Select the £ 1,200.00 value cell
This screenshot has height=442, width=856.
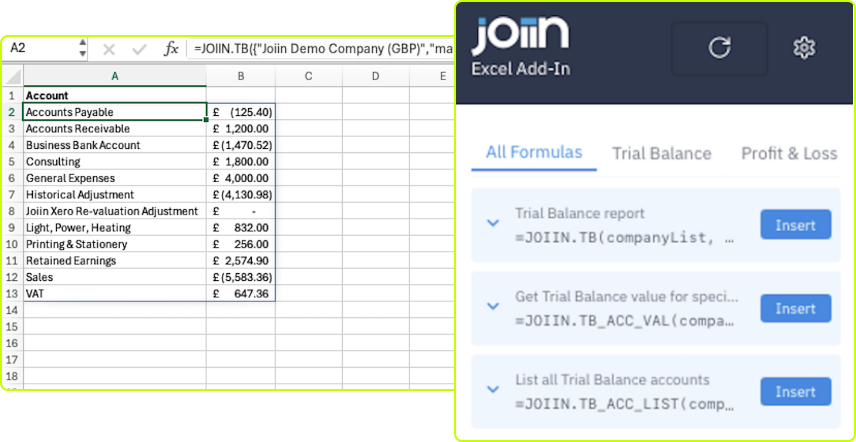click(x=241, y=129)
